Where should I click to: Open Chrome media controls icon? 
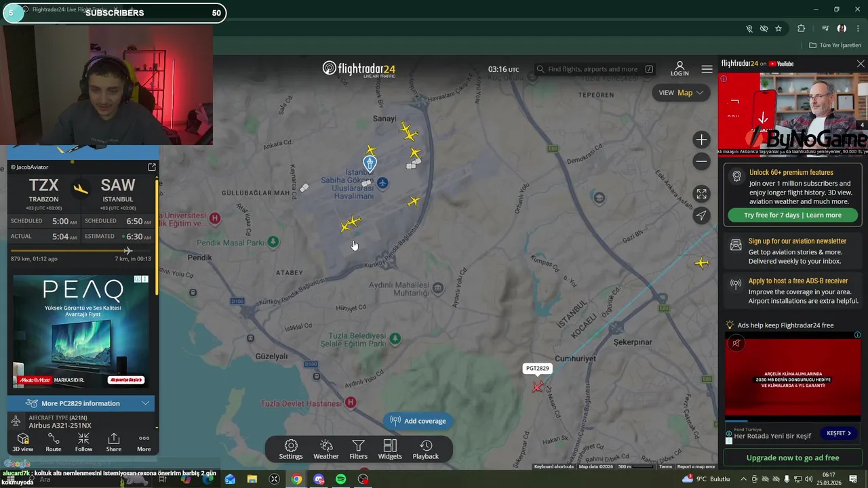coord(825,28)
